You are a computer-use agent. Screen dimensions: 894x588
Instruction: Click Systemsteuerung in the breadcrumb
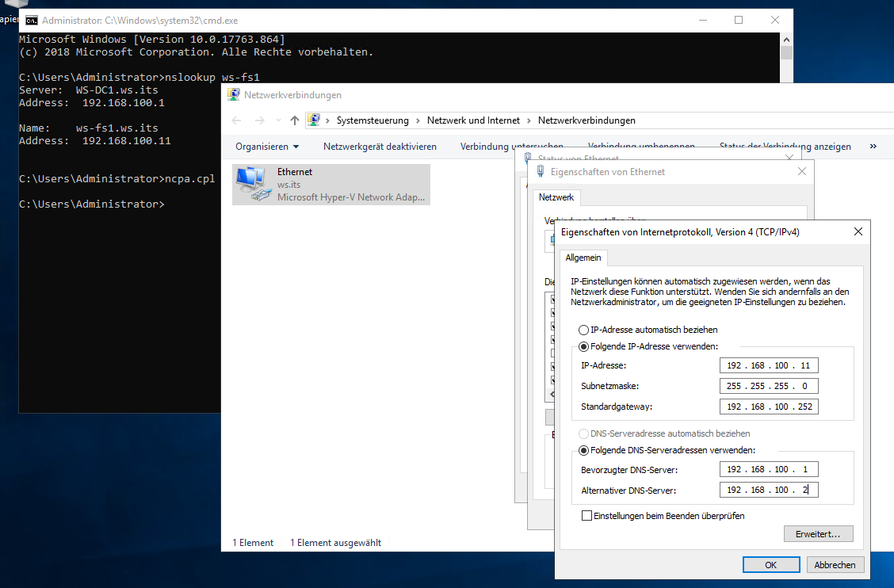(372, 120)
